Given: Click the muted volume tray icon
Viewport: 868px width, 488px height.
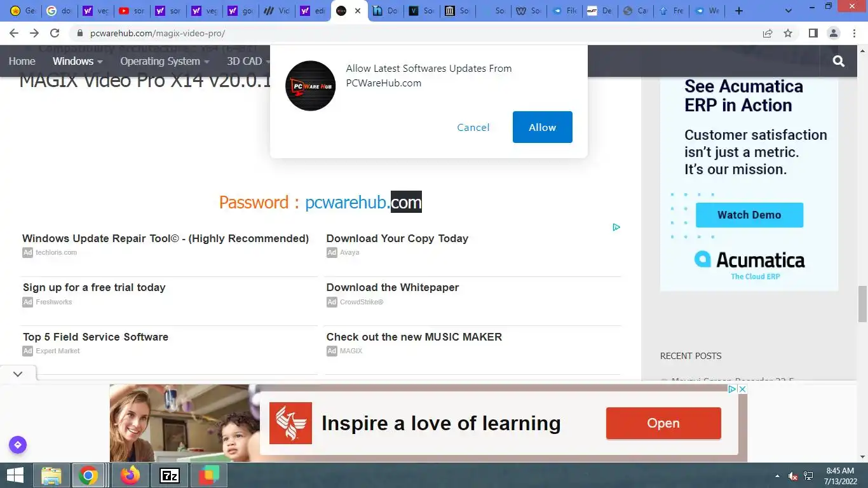Looking at the screenshot, I should tap(793, 476).
